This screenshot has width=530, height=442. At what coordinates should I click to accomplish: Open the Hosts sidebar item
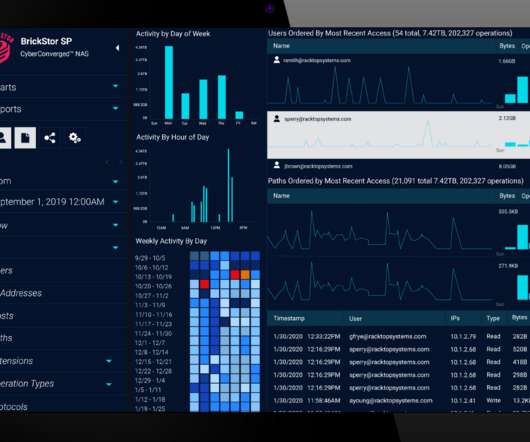[7, 316]
